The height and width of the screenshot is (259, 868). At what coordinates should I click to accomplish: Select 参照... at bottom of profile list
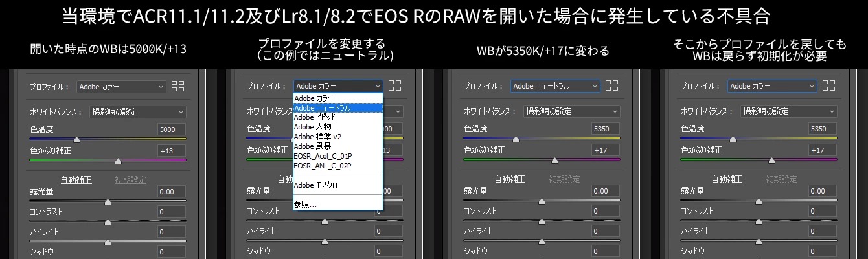click(x=338, y=204)
